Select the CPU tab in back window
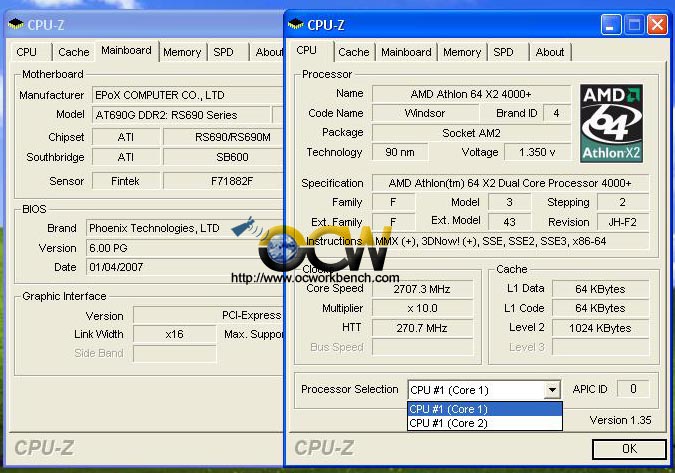Image resolution: width=675 pixels, height=473 pixels. (27, 53)
